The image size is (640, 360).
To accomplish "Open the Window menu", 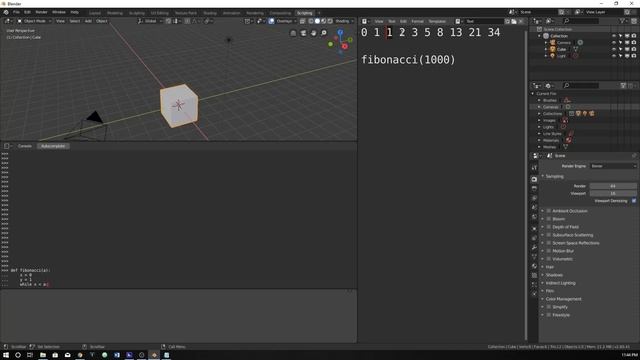I will 59,12.
